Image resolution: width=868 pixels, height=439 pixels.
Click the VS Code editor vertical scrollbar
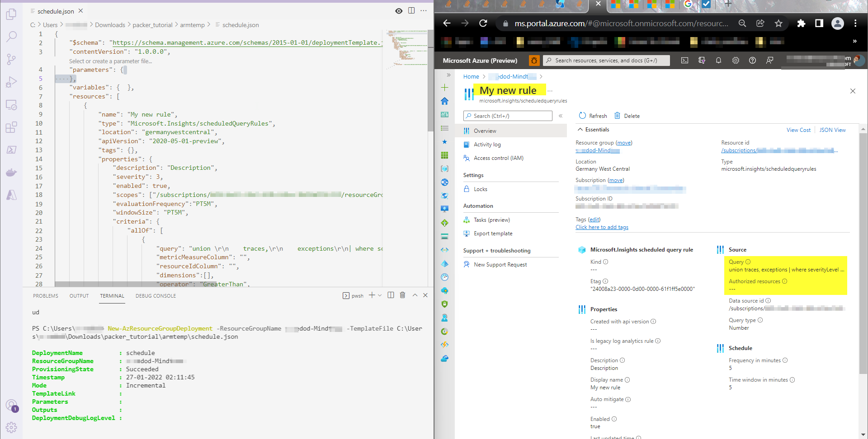click(x=430, y=80)
